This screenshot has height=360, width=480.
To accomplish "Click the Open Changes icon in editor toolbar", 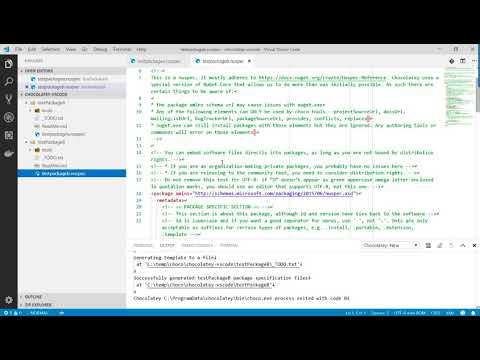I will 452,61.
